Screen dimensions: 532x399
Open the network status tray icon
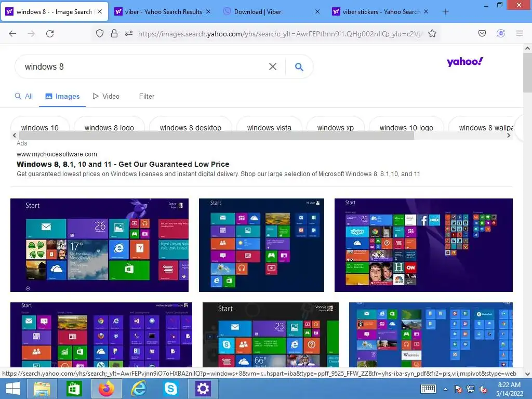[471, 389]
